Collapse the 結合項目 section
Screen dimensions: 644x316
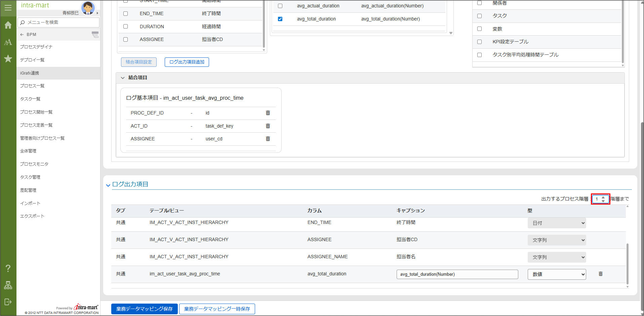[123, 78]
